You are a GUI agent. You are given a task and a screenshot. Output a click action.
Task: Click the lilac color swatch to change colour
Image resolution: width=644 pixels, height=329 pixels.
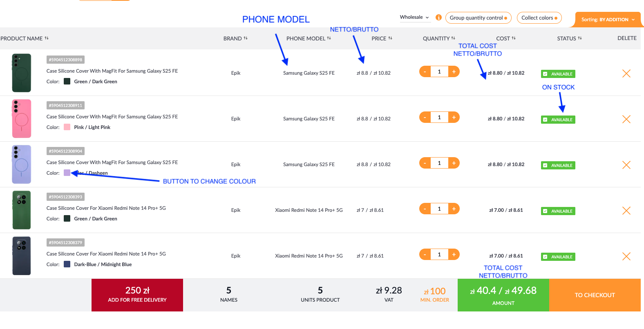67,173
